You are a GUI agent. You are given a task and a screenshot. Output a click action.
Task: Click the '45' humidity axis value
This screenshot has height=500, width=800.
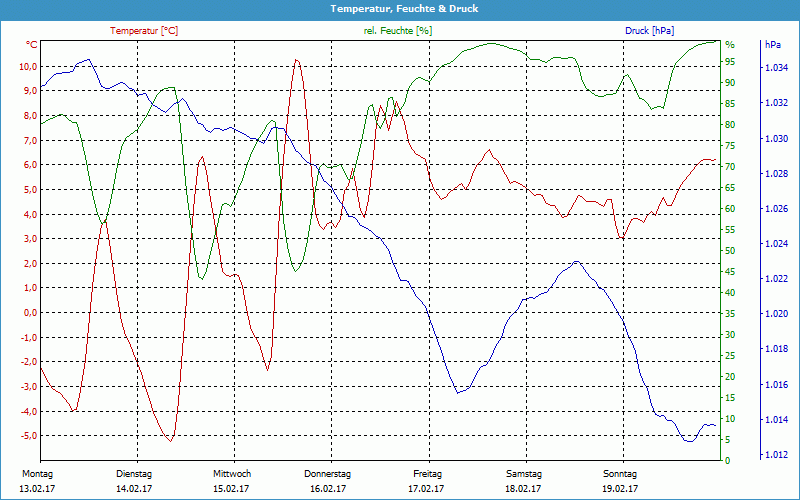pyautogui.click(x=730, y=271)
